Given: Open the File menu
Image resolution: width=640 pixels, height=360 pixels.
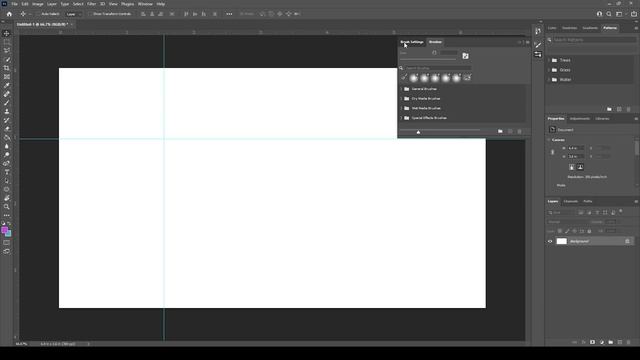Looking at the screenshot, I should (x=14, y=4).
